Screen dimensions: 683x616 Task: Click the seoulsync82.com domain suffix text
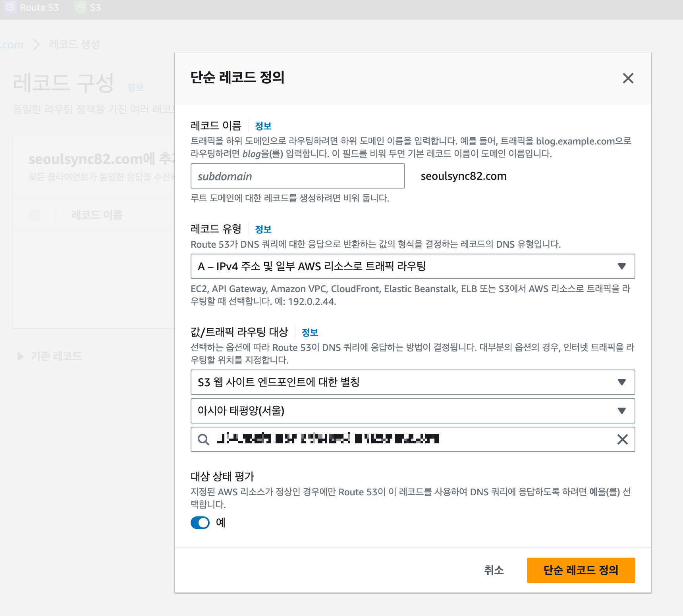[x=463, y=176]
